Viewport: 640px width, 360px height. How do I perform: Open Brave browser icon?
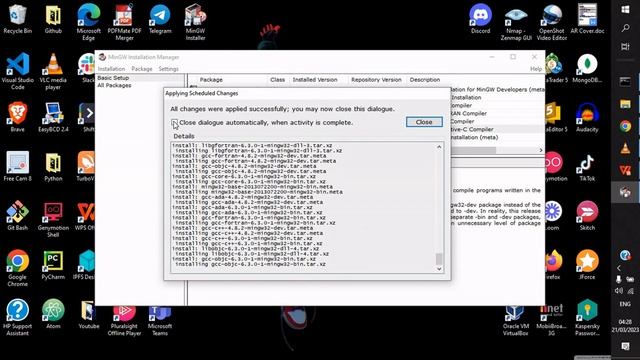click(x=18, y=118)
